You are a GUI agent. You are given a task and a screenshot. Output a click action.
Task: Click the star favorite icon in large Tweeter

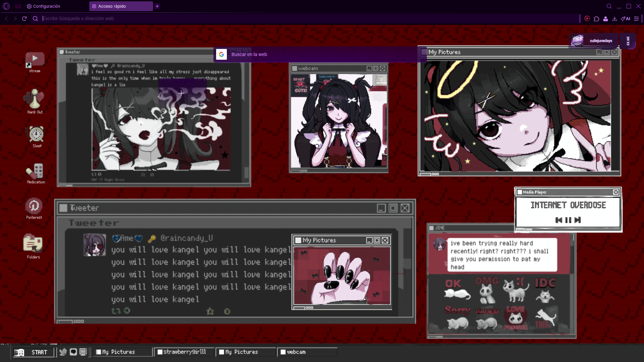click(210, 311)
